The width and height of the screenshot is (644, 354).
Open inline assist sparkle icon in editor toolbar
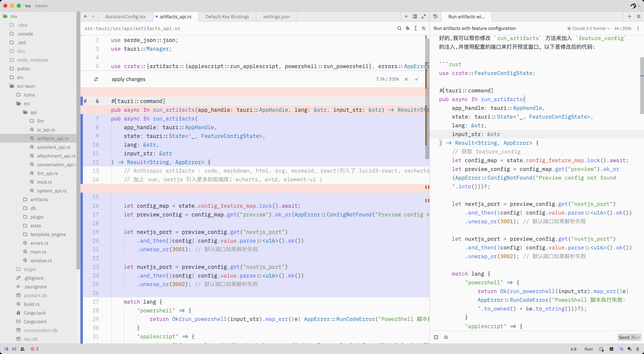(408, 29)
